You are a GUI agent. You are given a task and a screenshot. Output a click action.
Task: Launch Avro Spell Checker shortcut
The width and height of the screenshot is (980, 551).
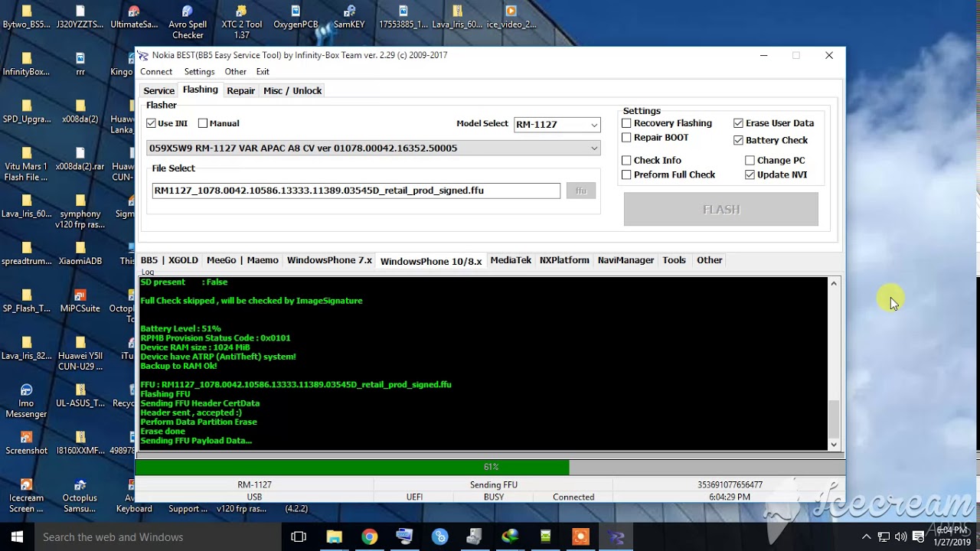pos(188,21)
